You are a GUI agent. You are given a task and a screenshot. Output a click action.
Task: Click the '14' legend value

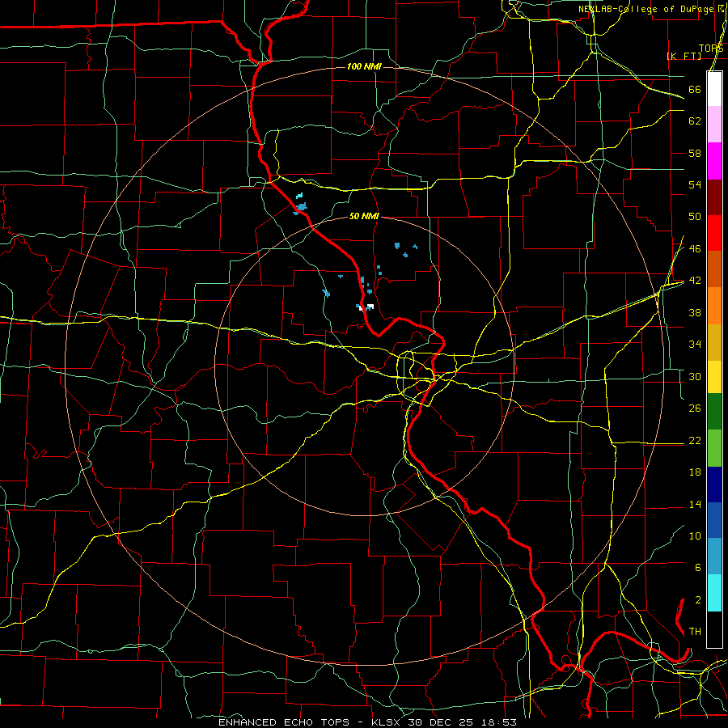click(695, 504)
